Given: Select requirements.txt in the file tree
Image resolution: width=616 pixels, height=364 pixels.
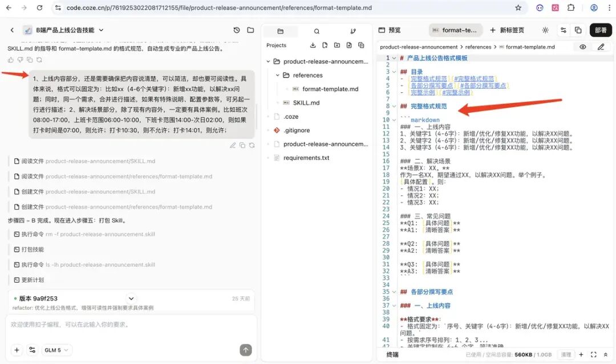Looking at the screenshot, I should 306,158.
